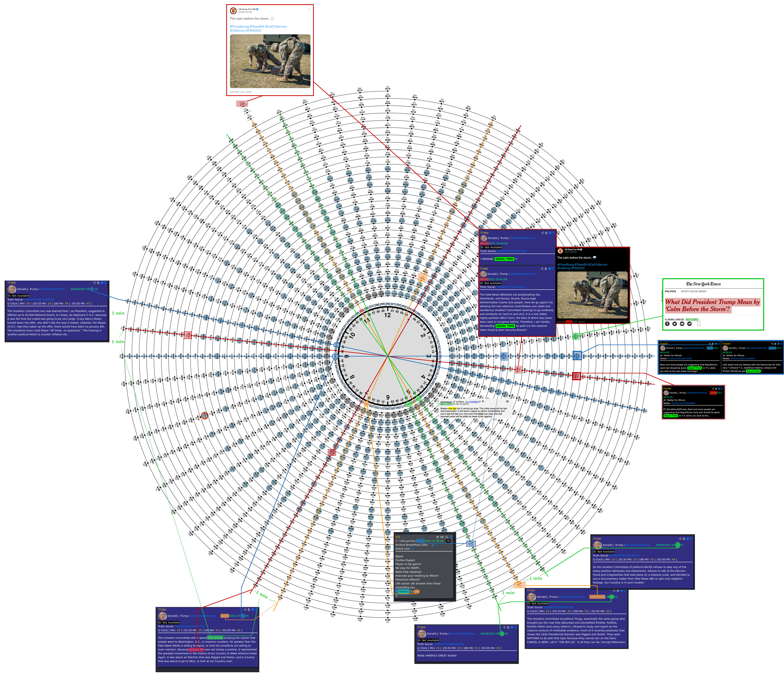784x695 pixels.
Task: Open Truth Social ID link on card TT400
Action: [625, 556]
